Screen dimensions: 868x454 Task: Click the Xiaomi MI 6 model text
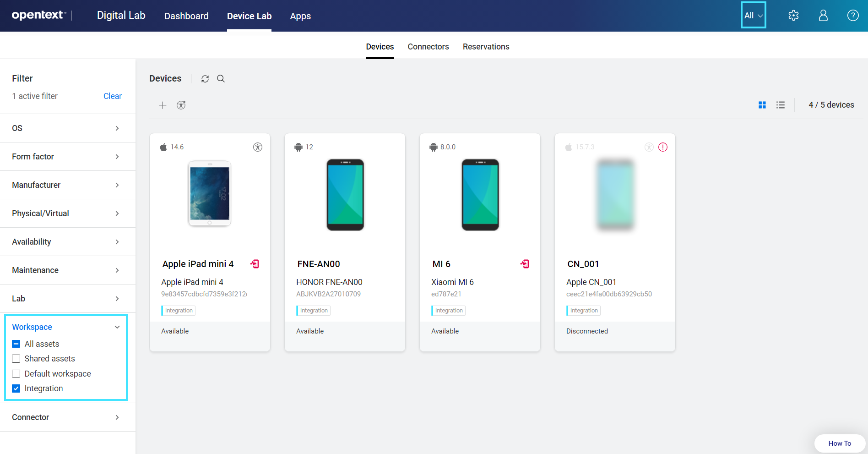pos(452,282)
